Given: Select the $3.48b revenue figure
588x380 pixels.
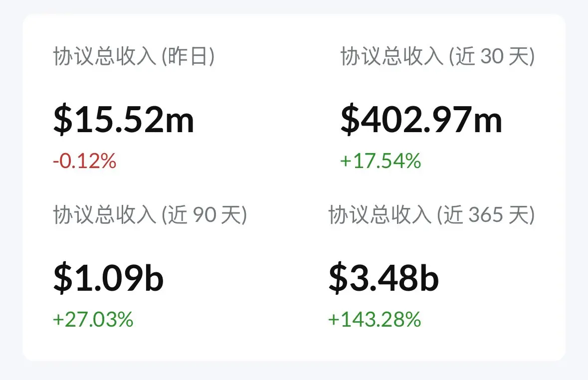Looking at the screenshot, I should pos(384,278).
